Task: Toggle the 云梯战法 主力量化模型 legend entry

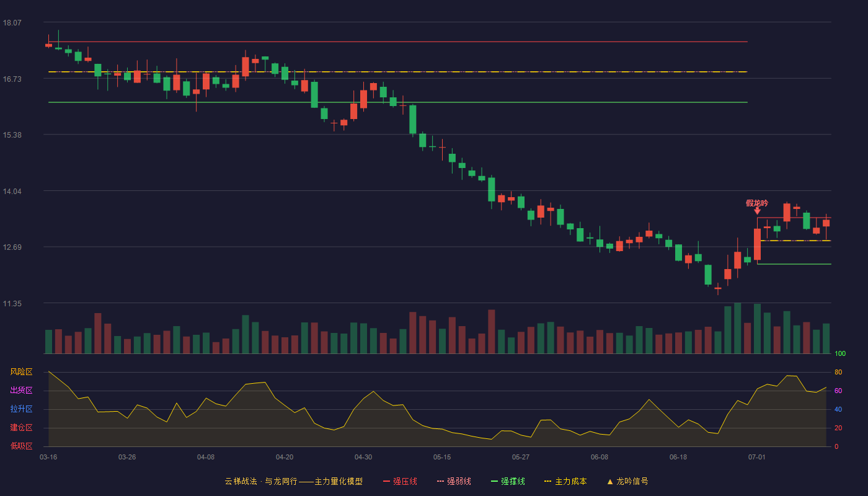Action: click(x=293, y=481)
